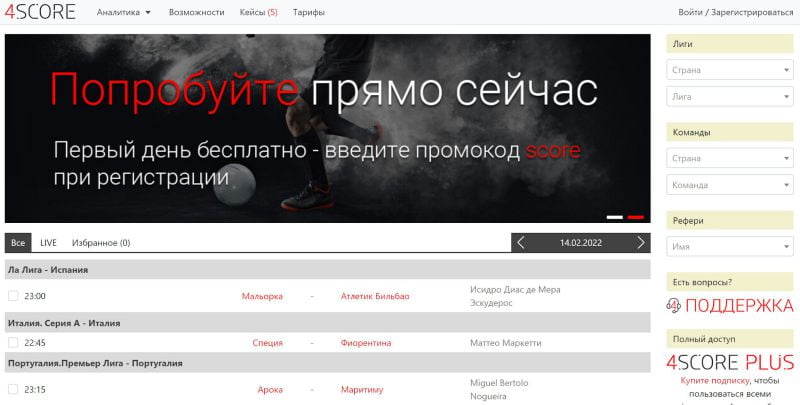Click match time 22:45
This screenshot has width=800, height=405.
35,343
